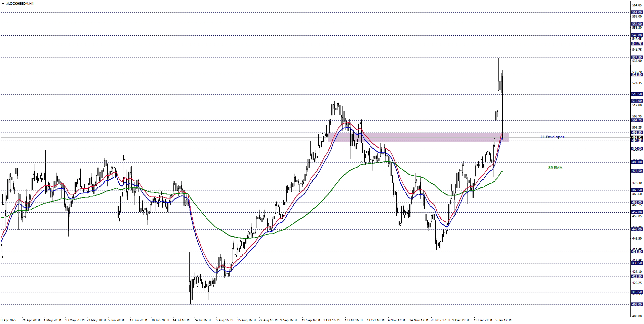The height and width of the screenshot is (324, 644).
Task: Click the #LOCKHEEDM,H4 chart title
Action: click(19, 4)
